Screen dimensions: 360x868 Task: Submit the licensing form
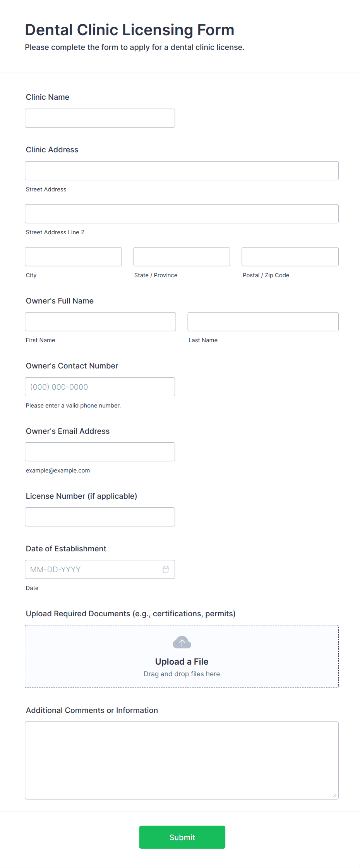(x=182, y=837)
